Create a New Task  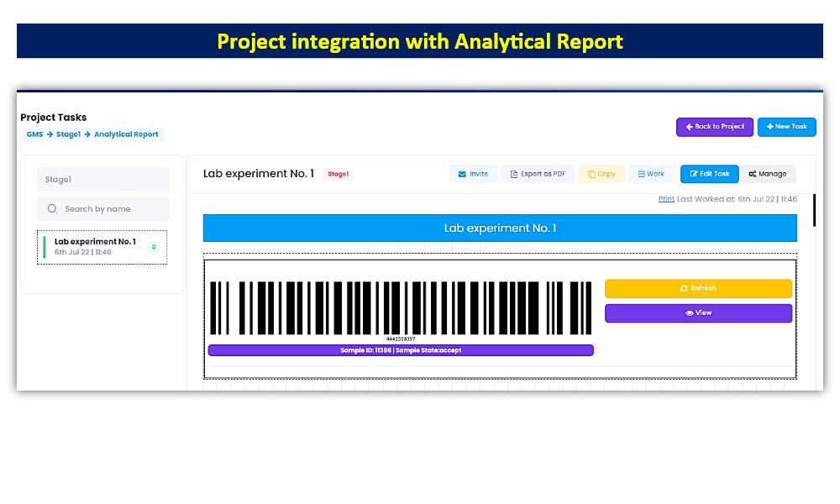[786, 127]
